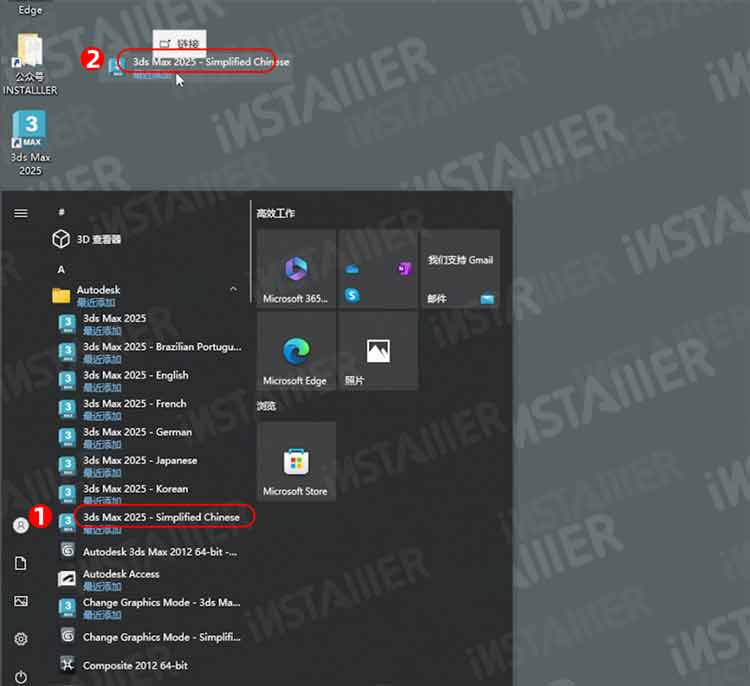The height and width of the screenshot is (686, 750).
Task: Open the Documents icon in Start sidebar
Action: click(21, 563)
